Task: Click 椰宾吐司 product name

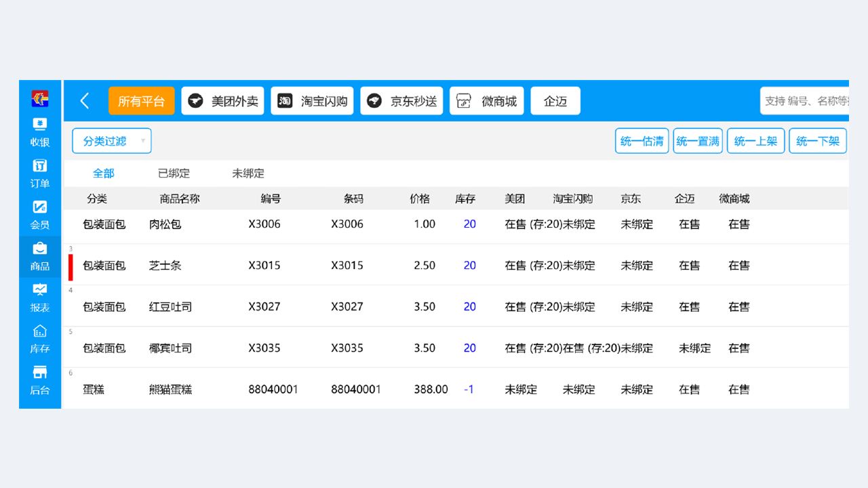Action: (x=171, y=348)
